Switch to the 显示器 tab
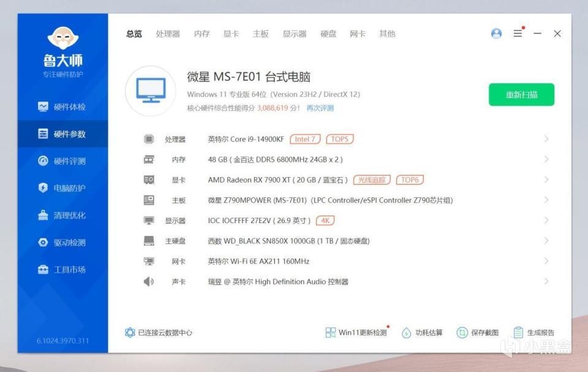The height and width of the screenshot is (372, 588). [295, 34]
